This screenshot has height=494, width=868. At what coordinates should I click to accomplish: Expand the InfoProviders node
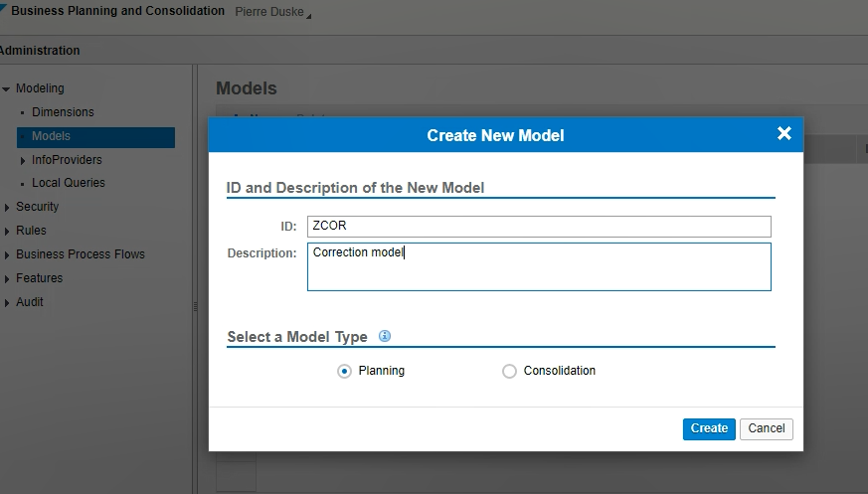[22, 160]
